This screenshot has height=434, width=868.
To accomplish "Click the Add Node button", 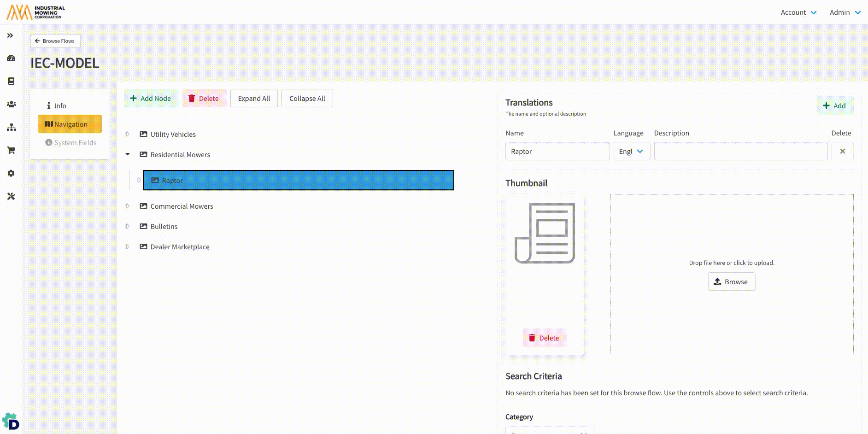I will pos(151,98).
